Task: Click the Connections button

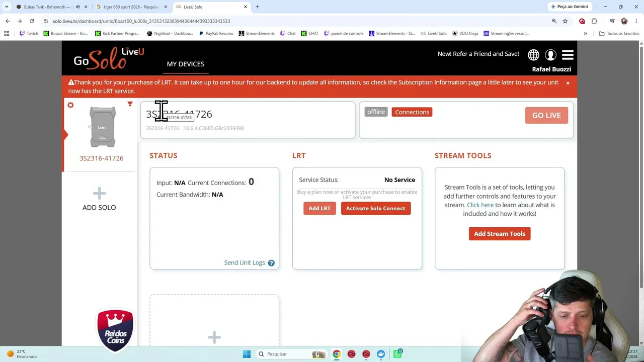Action: 412,112
